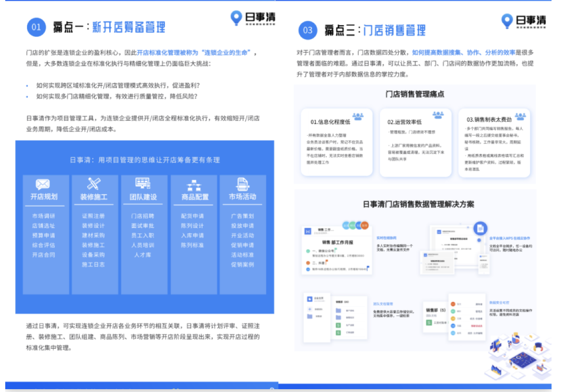Image resolution: width=581 pixels, height=392 pixels.
Task: Click the 日事清门店销售数据管理解决方案 section title
Action: (x=418, y=204)
